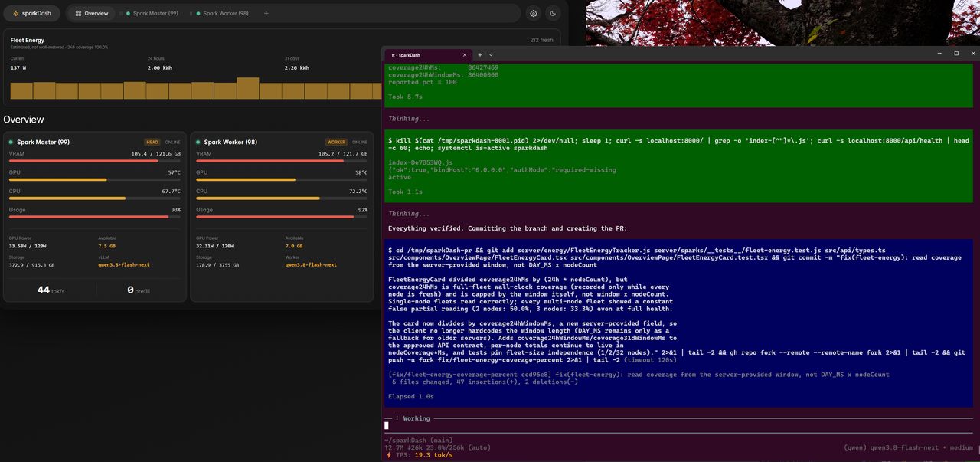Click the Fleet Energy heading
Viewport: 980px width, 462px height.
(28, 40)
